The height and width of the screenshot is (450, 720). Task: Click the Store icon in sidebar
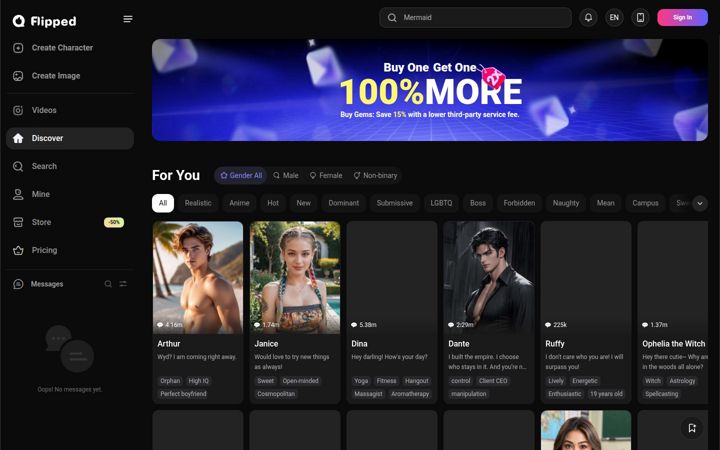click(x=18, y=222)
